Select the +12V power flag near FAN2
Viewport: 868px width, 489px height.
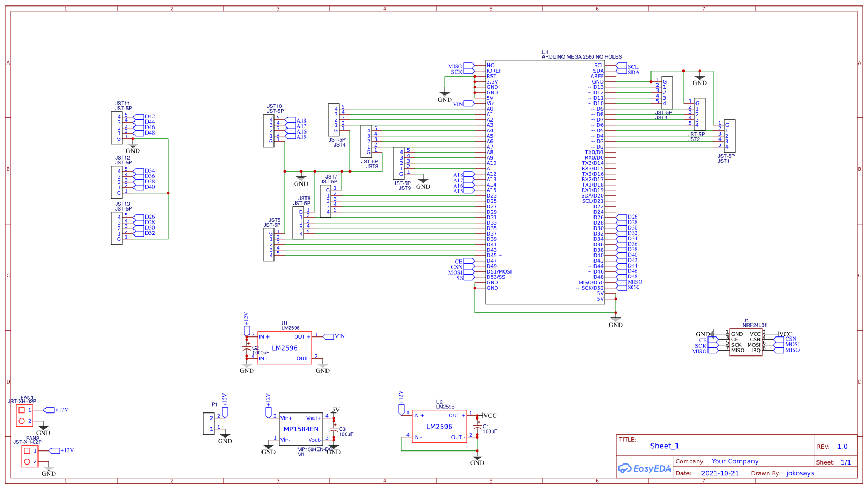click(x=55, y=450)
